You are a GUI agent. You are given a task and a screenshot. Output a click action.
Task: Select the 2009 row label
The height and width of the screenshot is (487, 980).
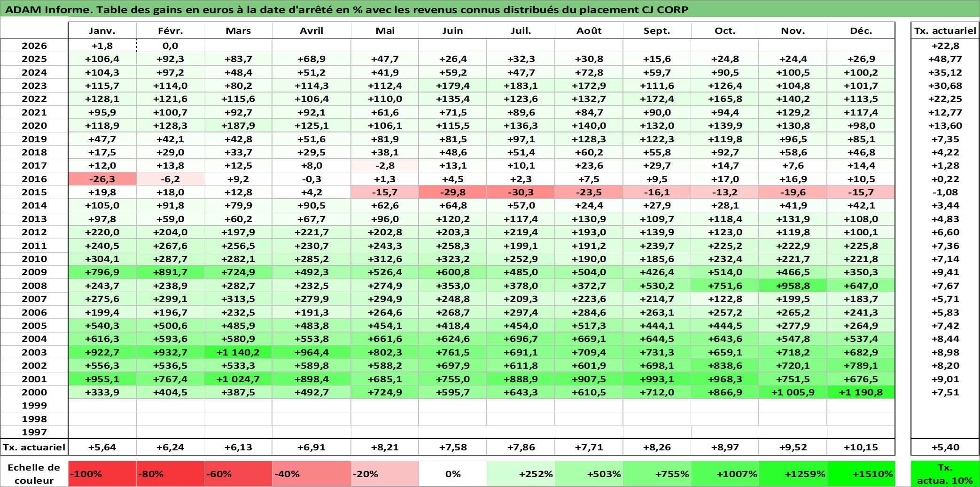click(x=34, y=272)
